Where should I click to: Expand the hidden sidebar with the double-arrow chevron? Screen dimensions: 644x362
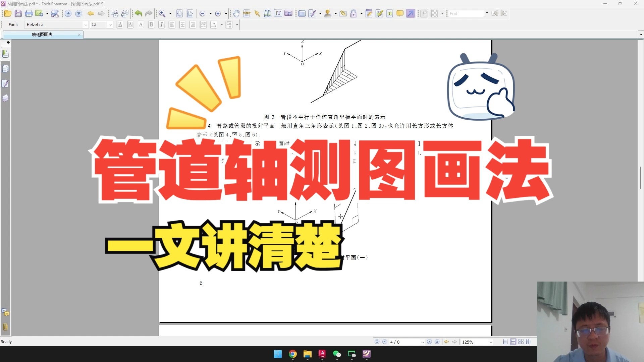8,43
